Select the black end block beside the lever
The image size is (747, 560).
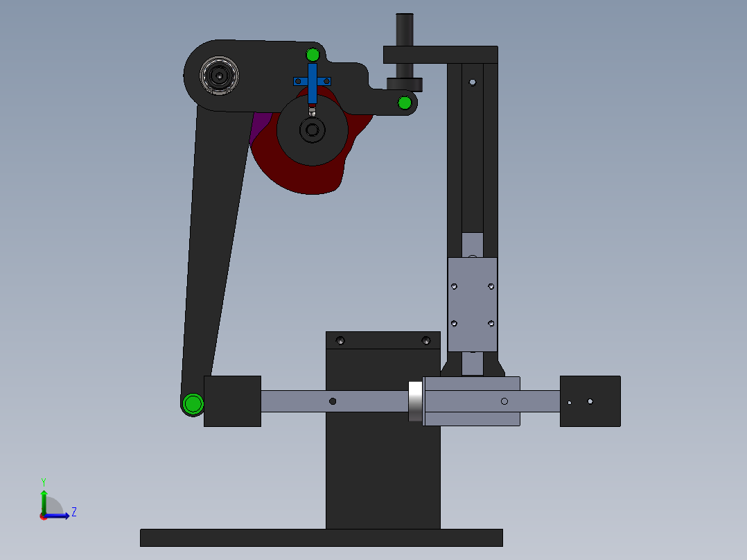[233, 401]
